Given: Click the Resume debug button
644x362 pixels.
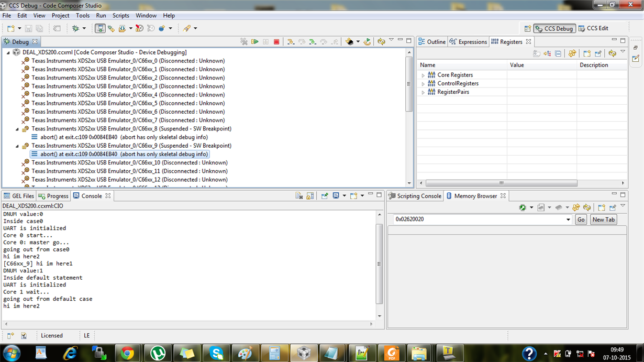Looking at the screenshot, I should pyautogui.click(x=254, y=41).
